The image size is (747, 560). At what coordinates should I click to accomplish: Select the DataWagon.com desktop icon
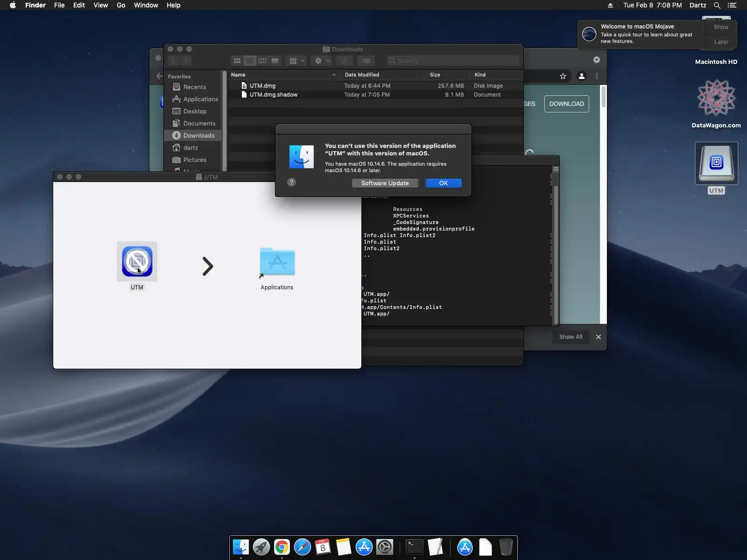pos(716,98)
